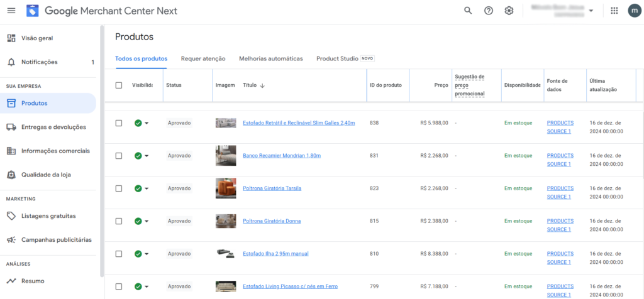Switch to the Requer atenção tab
The width and height of the screenshot is (644, 299).
[203, 58]
